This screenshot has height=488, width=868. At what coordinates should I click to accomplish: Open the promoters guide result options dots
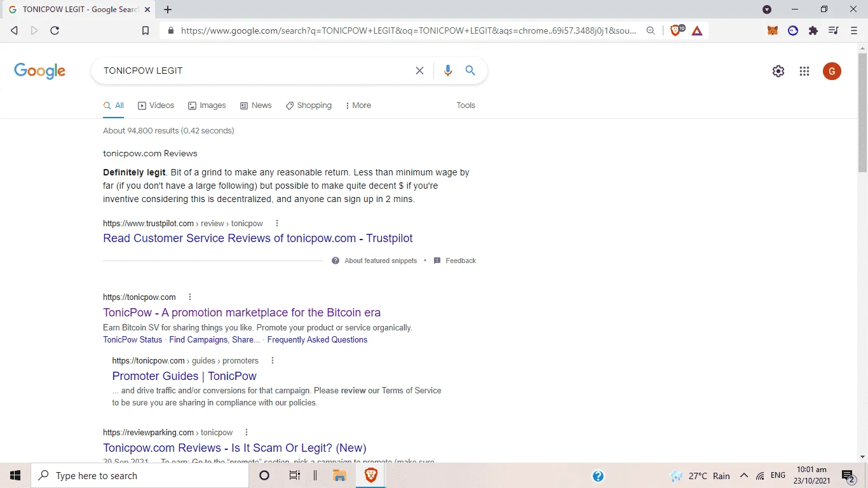pyautogui.click(x=273, y=361)
